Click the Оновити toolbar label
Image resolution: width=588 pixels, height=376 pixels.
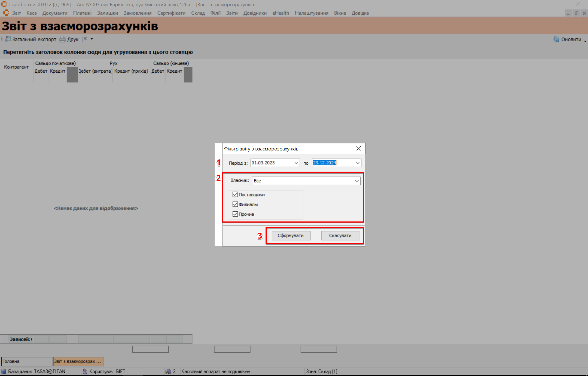click(571, 39)
